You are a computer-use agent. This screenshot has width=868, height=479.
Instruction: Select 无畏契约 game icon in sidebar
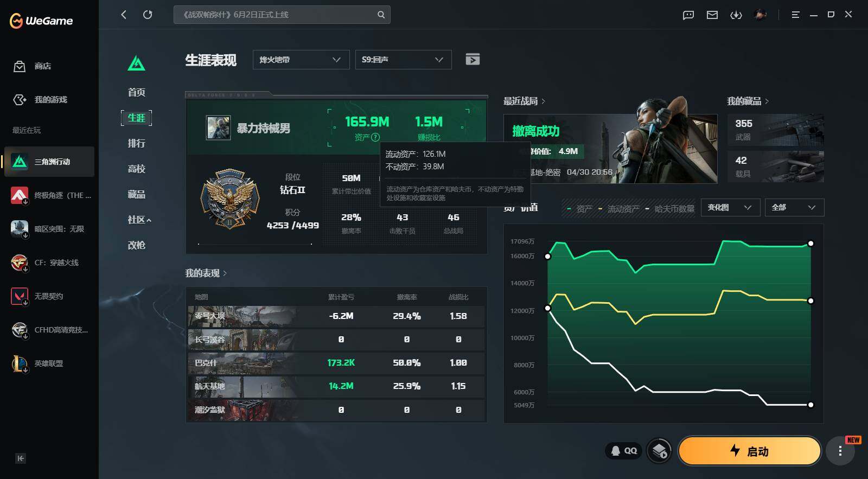(x=20, y=296)
